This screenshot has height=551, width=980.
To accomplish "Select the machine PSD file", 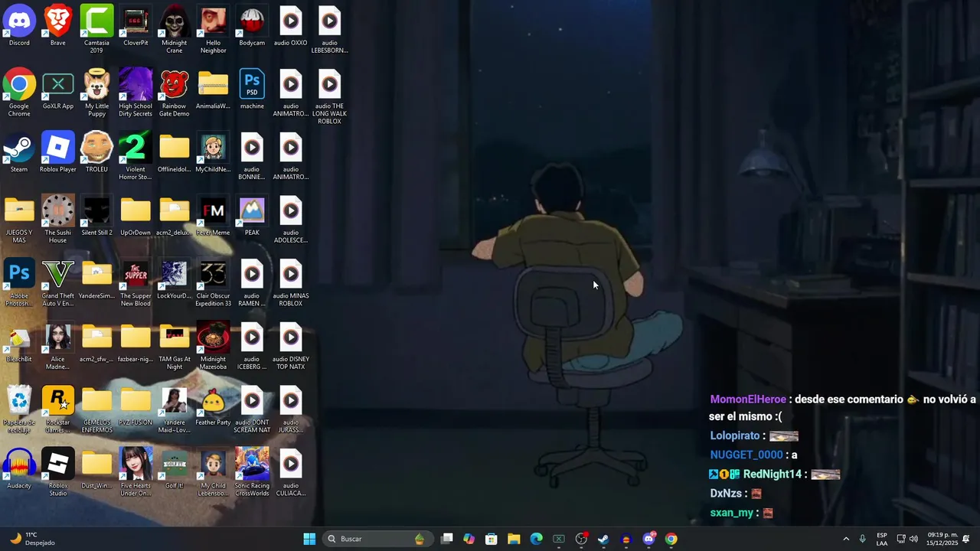I will [x=252, y=90].
